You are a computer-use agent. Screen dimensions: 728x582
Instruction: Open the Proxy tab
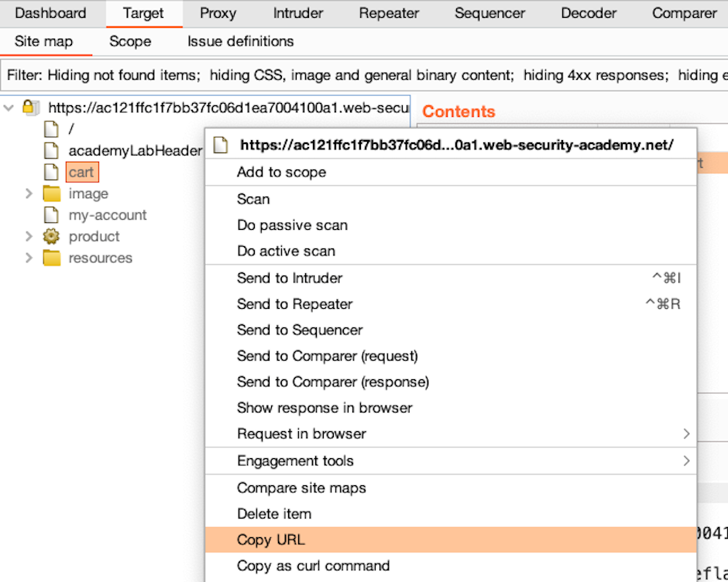click(x=218, y=13)
